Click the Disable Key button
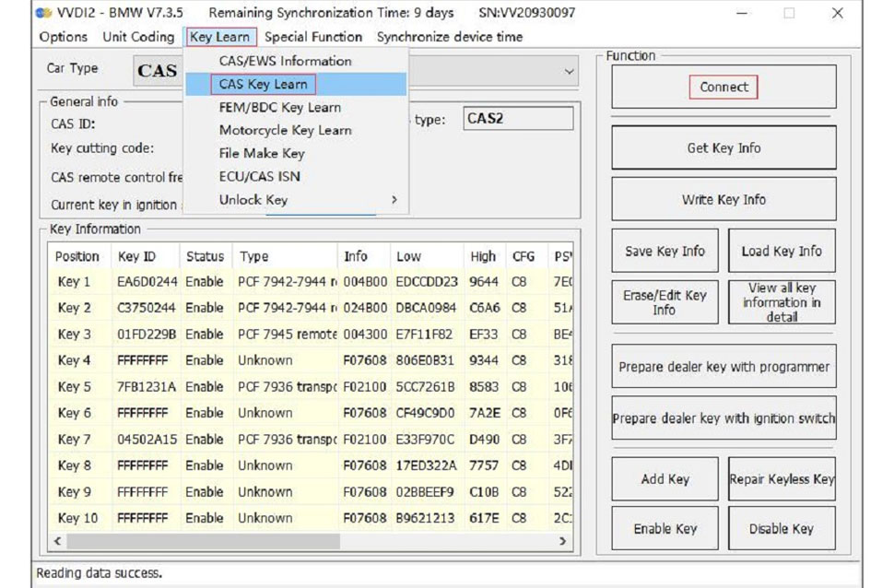Image resolution: width=894 pixels, height=588 pixels. tap(781, 529)
